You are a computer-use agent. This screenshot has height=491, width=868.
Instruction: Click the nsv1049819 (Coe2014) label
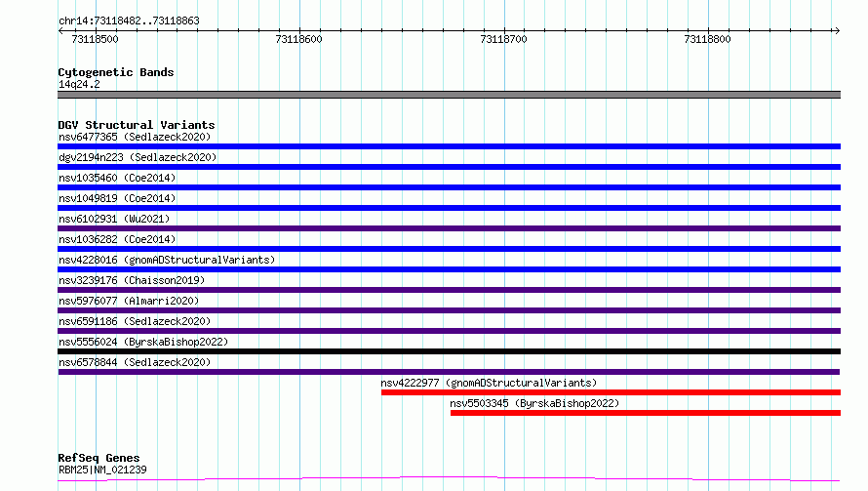pyautogui.click(x=117, y=198)
